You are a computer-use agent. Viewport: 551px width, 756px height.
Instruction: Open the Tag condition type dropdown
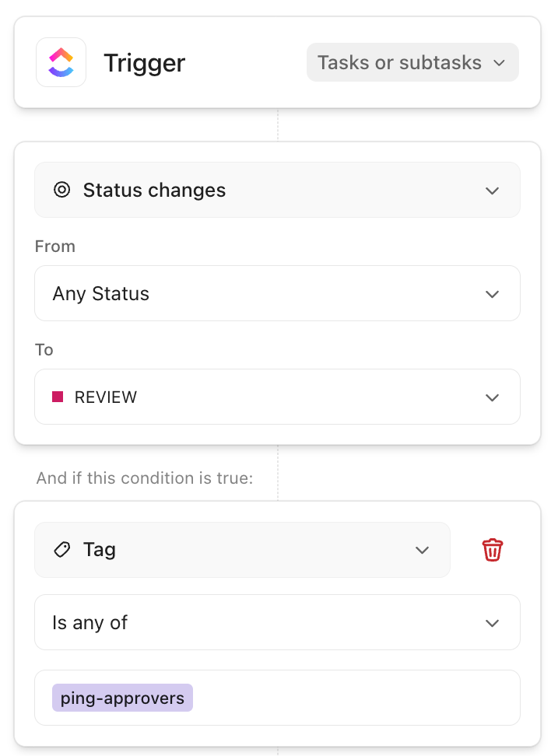pos(242,549)
